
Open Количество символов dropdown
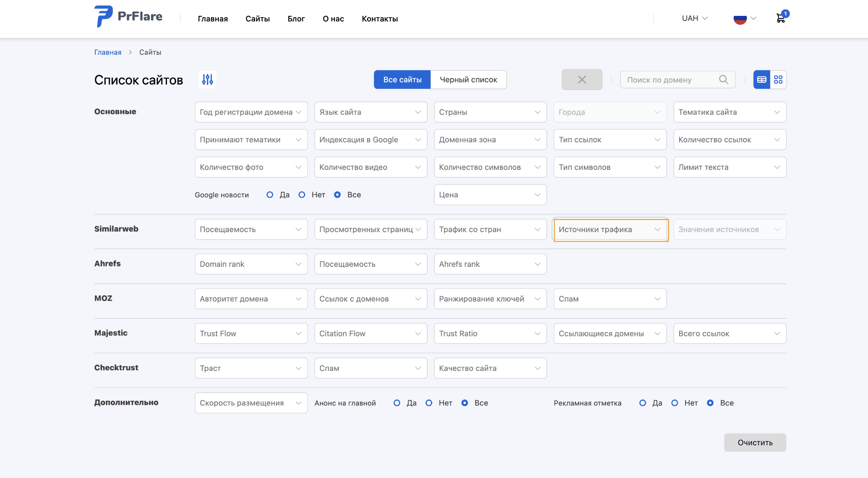pos(490,167)
